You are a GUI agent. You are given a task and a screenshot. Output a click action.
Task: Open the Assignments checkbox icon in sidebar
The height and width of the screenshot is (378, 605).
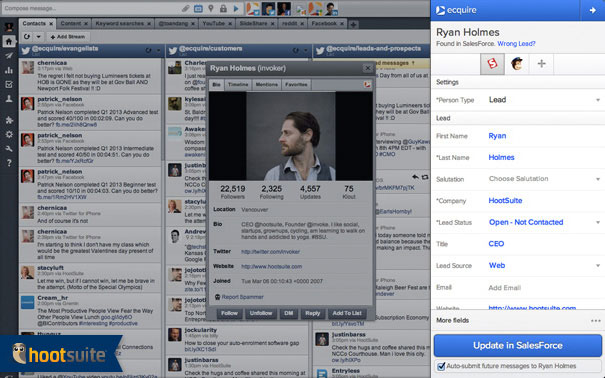(9, 84)
